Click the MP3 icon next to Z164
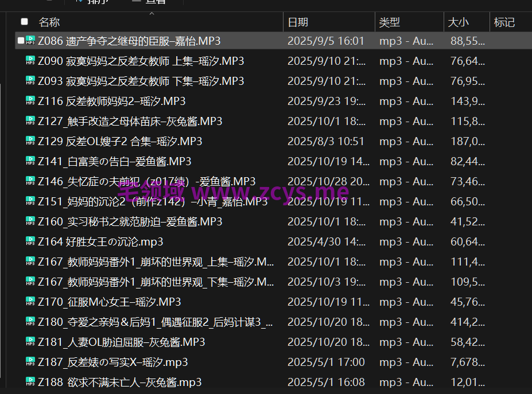Screen dimensions: 532x394 tap(30, 241)
